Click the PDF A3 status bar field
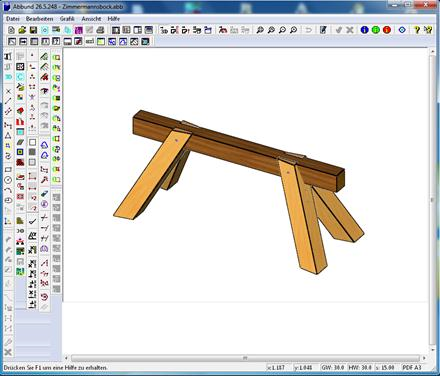 point(412,367)
